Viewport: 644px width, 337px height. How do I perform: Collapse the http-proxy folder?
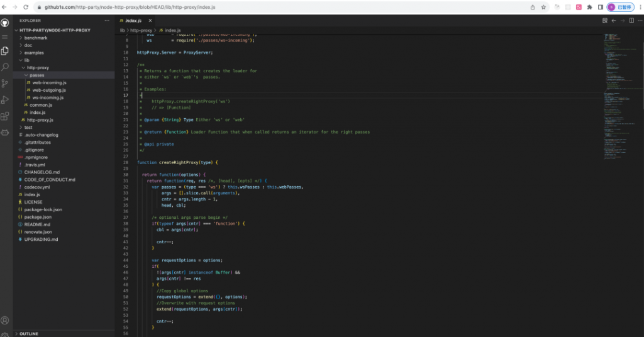(64, 68)
